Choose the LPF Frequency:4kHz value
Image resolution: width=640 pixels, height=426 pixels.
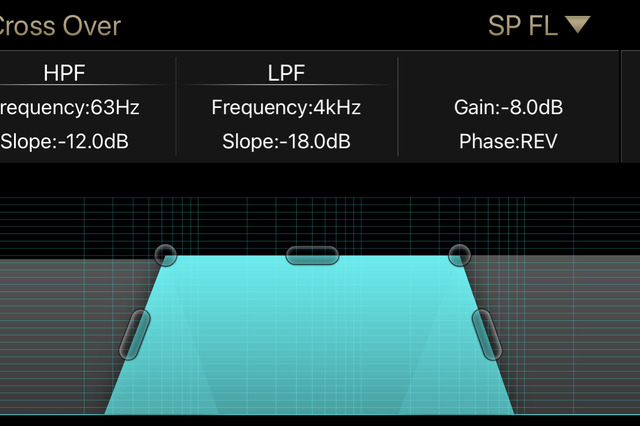point(286,108)
